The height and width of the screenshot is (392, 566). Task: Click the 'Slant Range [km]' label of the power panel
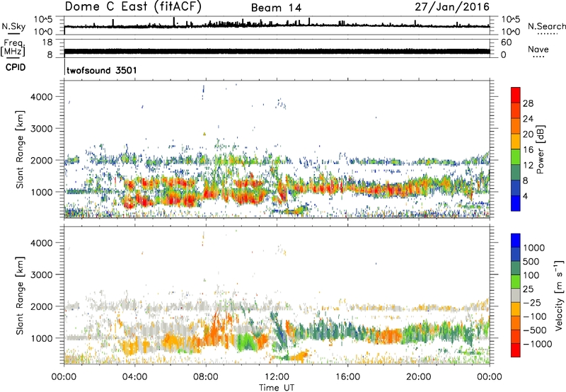[x=20, y=149]
